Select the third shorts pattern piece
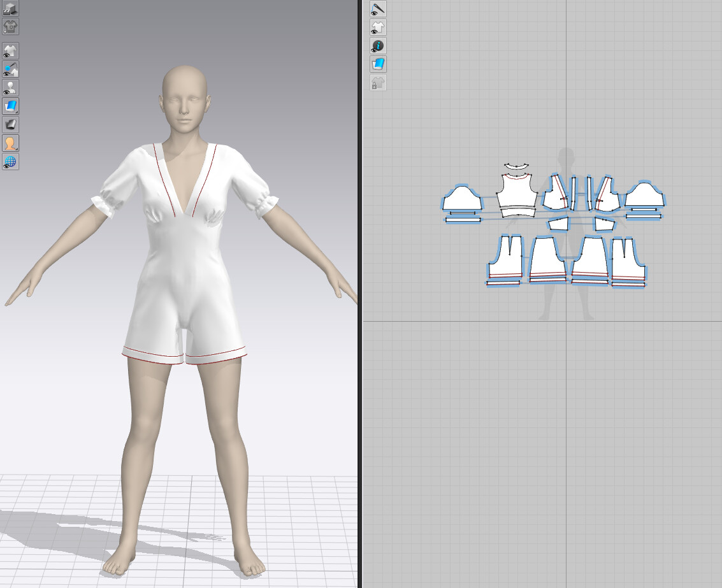This screenshot has height=588, width=722. coord(590,259)
